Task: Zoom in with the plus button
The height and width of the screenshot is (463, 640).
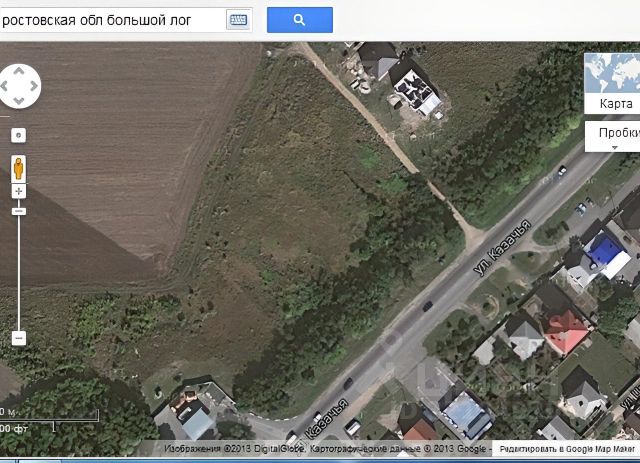Action: tap(18, 191)
